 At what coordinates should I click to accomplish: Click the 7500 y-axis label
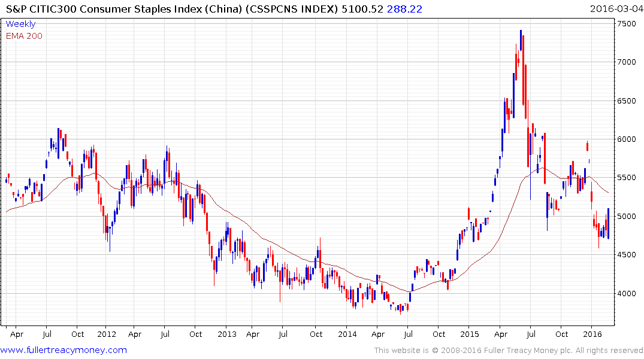[627, 24]
